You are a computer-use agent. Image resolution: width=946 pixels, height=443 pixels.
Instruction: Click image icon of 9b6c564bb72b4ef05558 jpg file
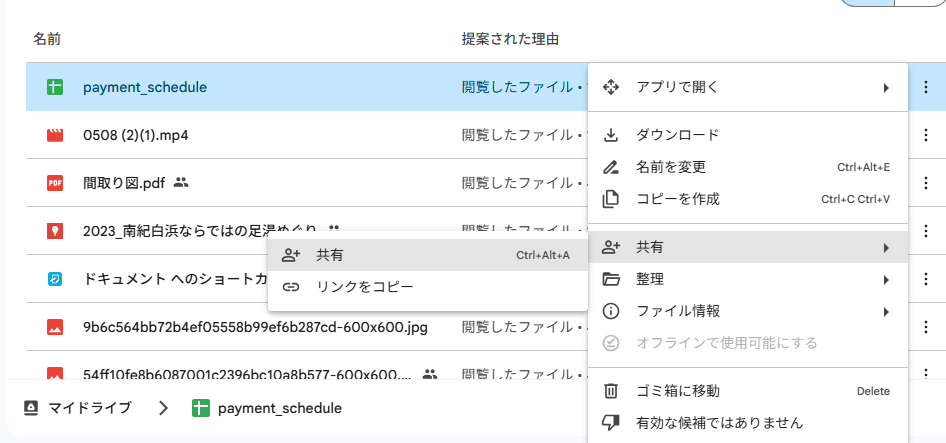55,327
